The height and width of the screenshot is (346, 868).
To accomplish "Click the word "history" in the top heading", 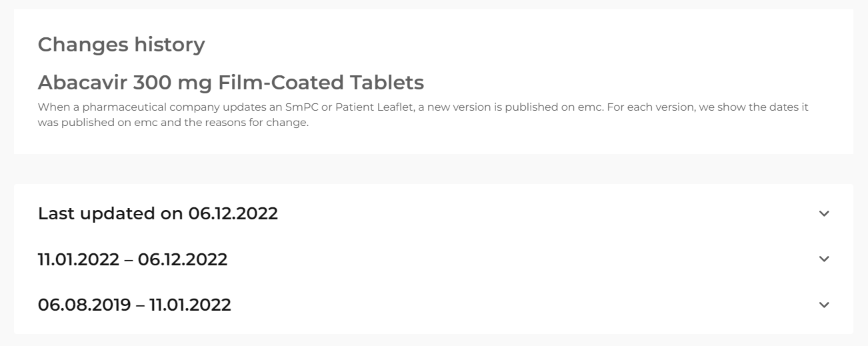I will coord(169,45).
